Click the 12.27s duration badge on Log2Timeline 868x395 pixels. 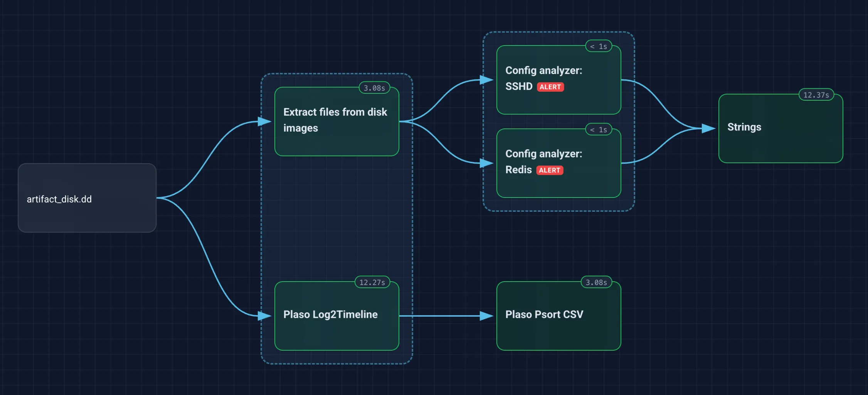[372, 282]
